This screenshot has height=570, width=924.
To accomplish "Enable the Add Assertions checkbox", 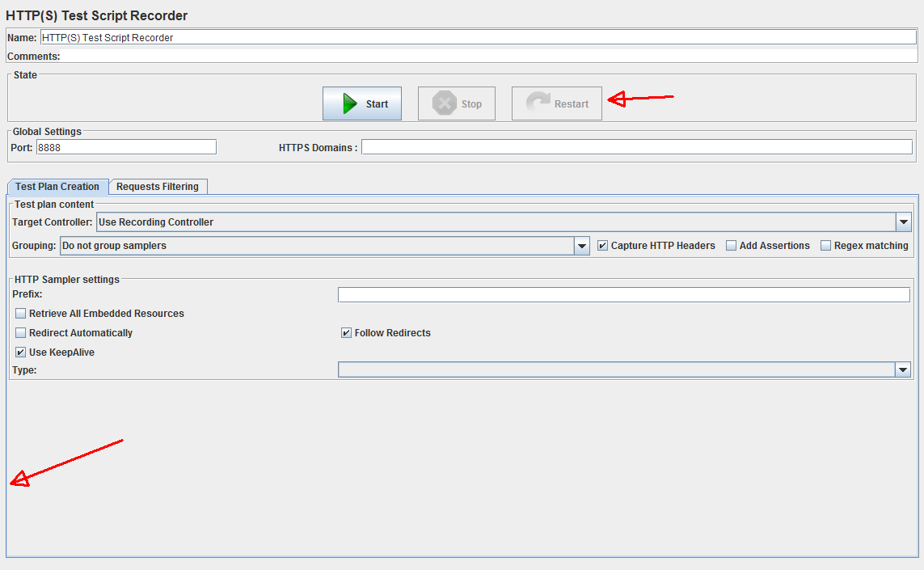I will [x=731, y=246].
